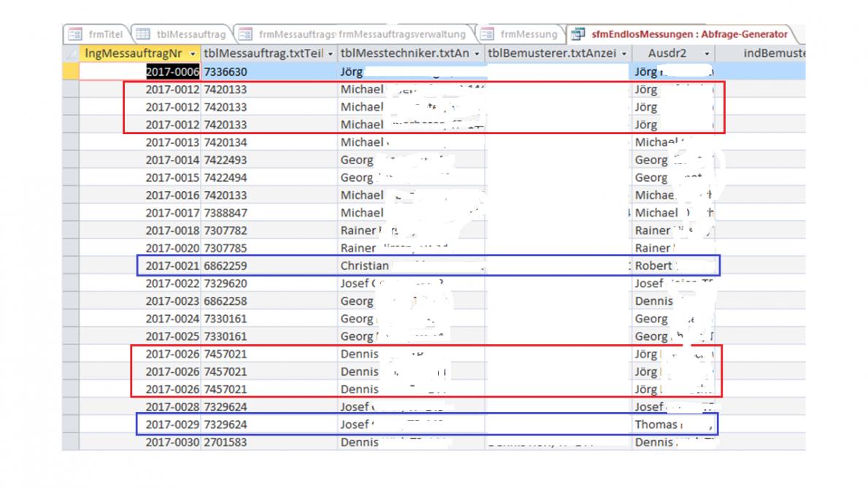Click the row selector of 2017-0006 row

click(x=71, y=71)
